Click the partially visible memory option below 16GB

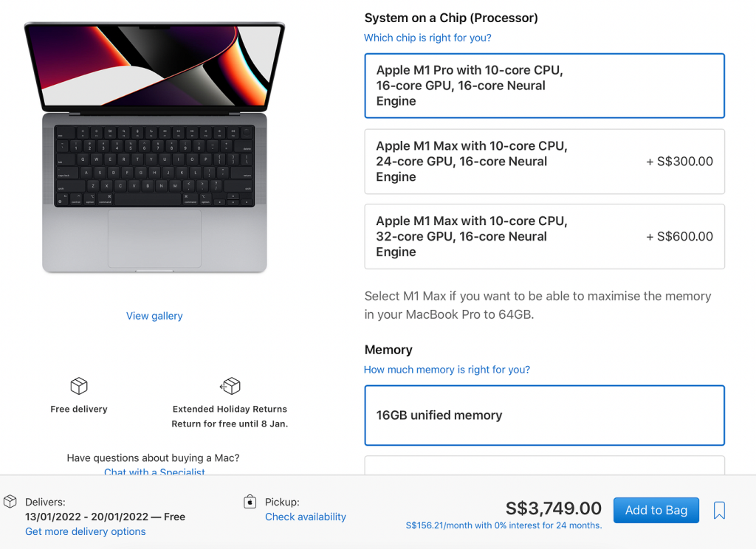tap(544, 465)
